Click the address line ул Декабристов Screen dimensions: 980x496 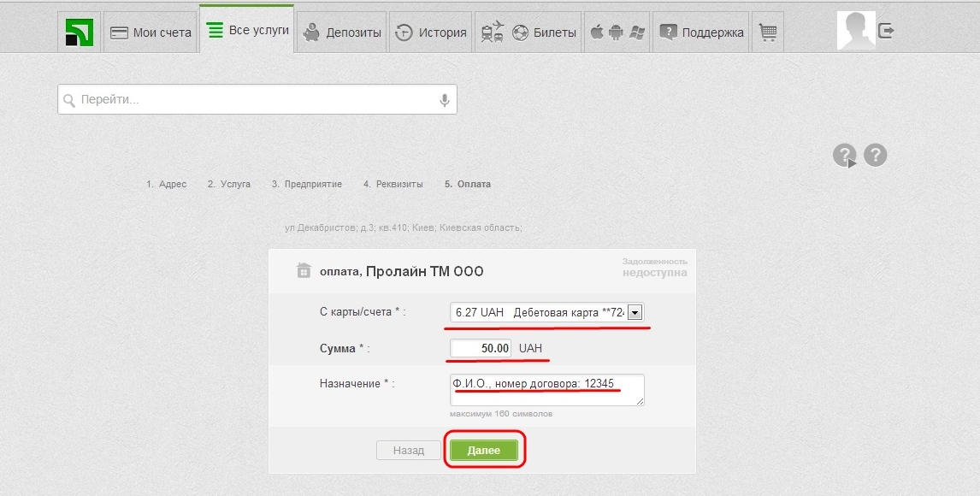(403, 228)
